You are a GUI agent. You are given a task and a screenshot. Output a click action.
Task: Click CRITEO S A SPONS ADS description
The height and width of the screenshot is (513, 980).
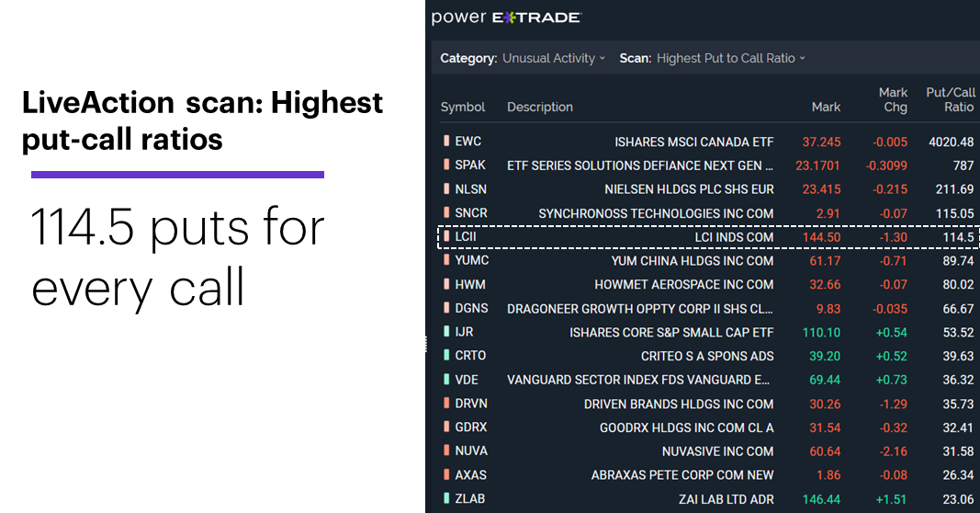pos(707,356)
